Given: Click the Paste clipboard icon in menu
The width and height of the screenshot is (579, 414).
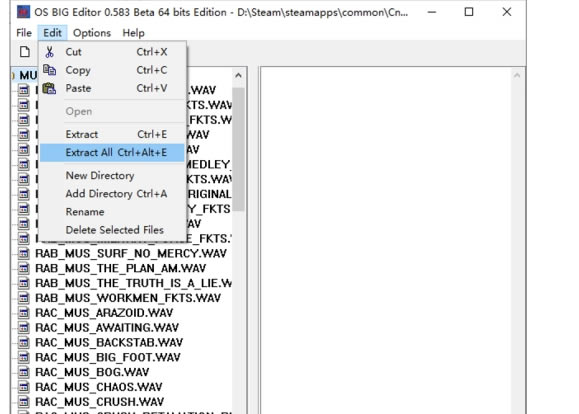Looking at the screenshot, I should (49, 88).
